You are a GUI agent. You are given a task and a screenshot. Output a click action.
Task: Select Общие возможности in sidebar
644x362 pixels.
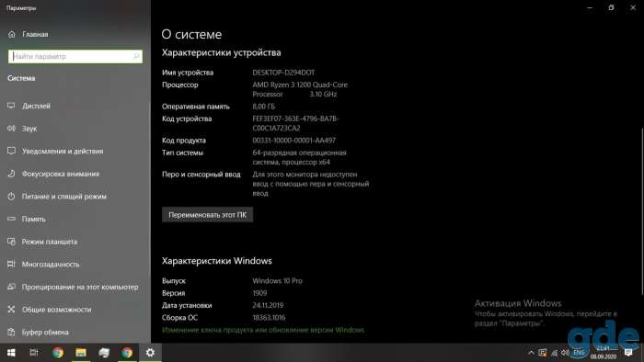(x=57, y=310)
